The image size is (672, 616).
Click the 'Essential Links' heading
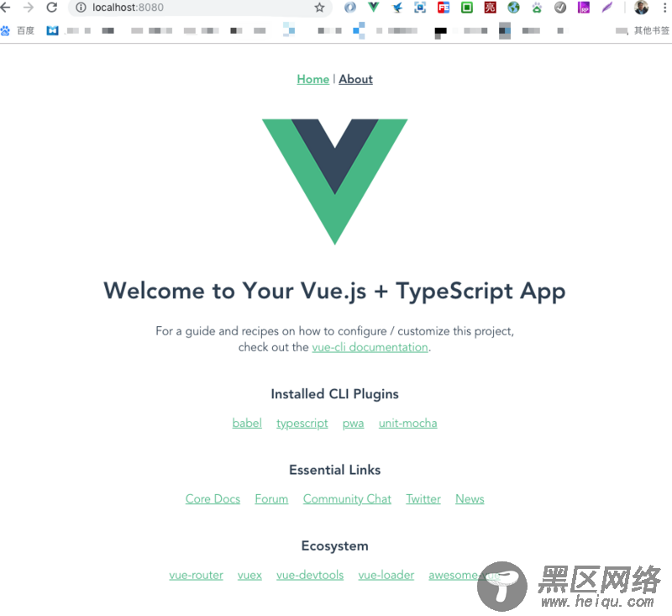pos(334,470)
